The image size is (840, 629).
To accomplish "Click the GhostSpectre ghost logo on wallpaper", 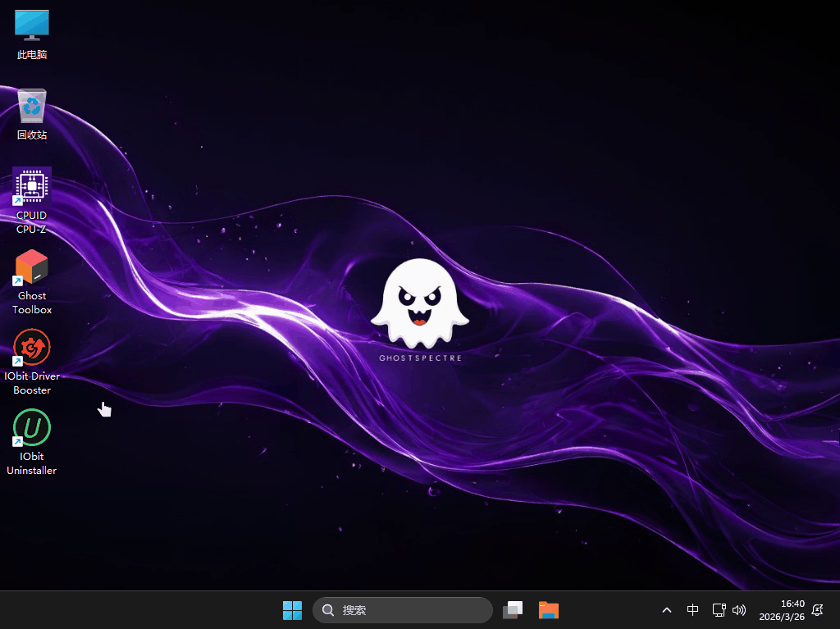I will pos(420,305).
